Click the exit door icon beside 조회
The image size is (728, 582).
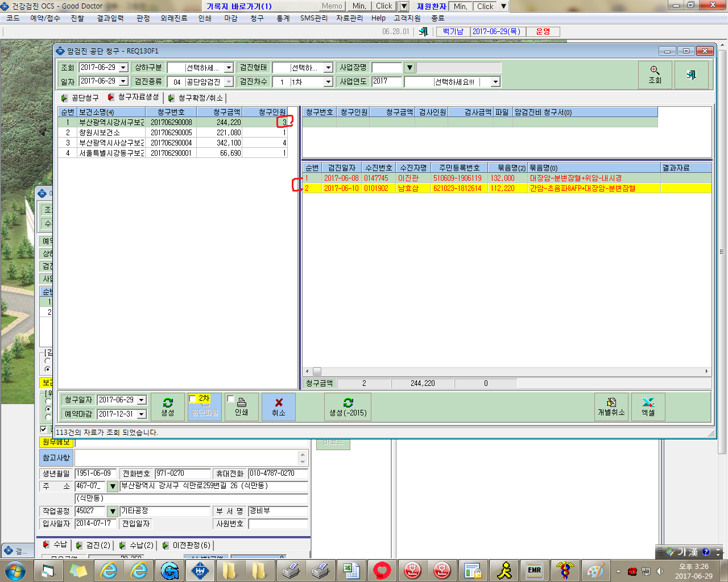(x=691, y=75)
